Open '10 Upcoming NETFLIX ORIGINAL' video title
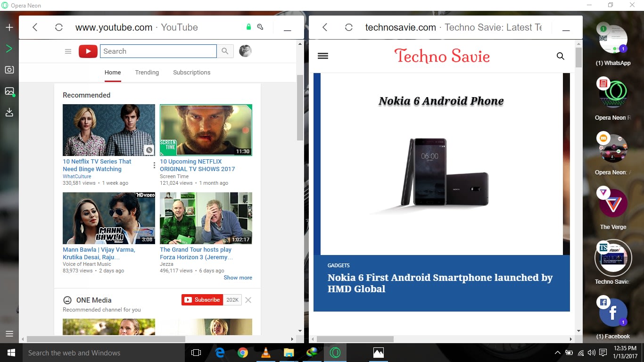Screen dimensions: 644x362 tap(197, 165)
